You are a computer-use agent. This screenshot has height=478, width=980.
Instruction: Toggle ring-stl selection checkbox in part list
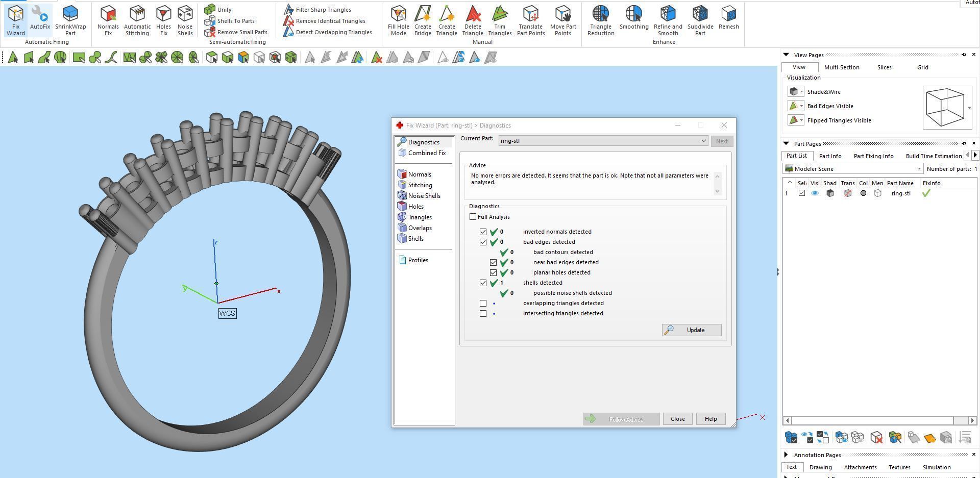801,193
